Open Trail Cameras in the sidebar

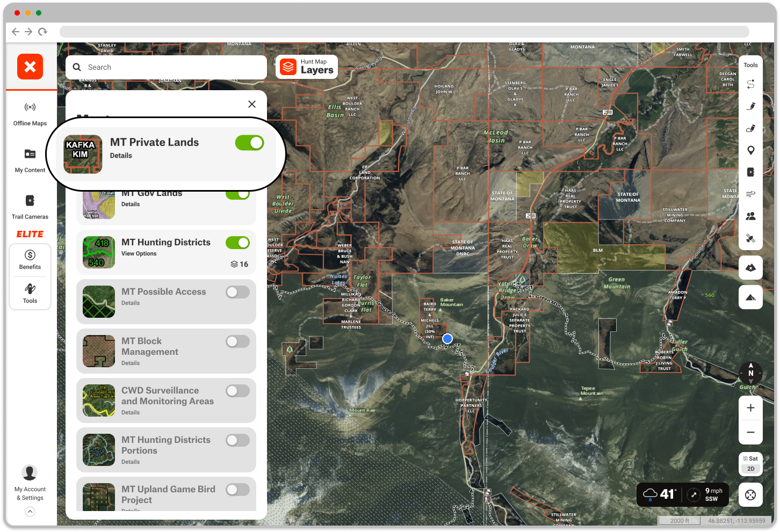(x=30, y=207)
